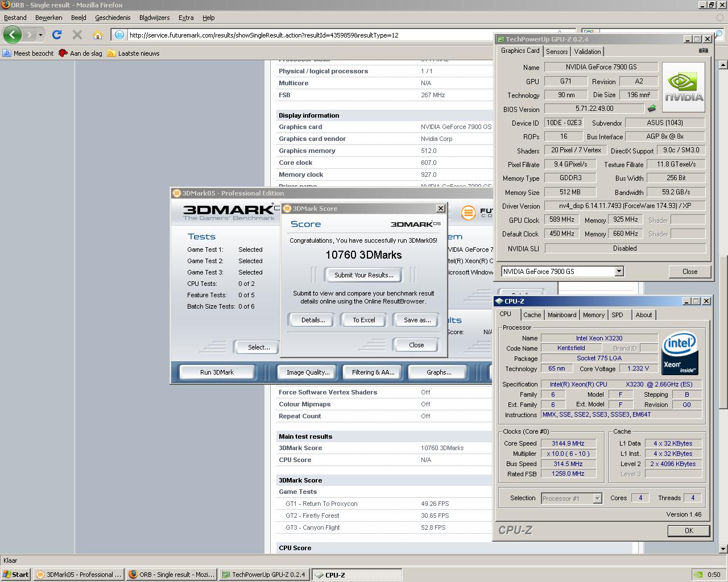Reload the page in Firefox
This screenshot has width=728, height=582.
57,35
